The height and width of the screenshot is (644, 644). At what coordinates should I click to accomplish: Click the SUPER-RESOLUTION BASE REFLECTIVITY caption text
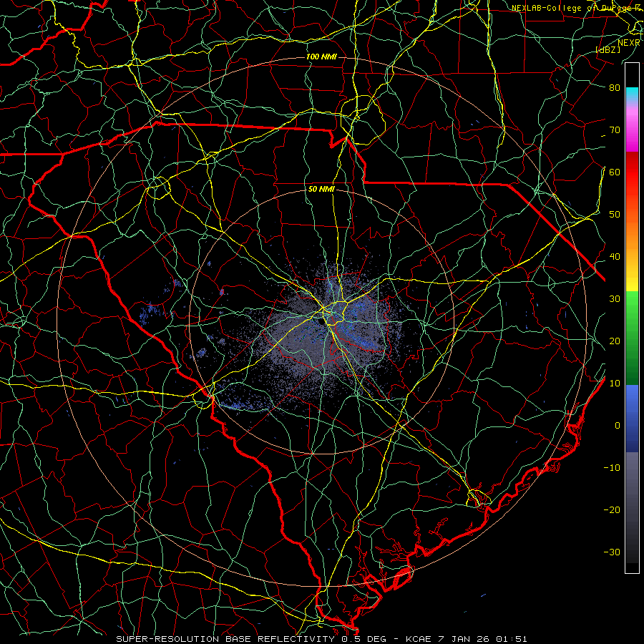pyautogui.click(x=225, y=639)
